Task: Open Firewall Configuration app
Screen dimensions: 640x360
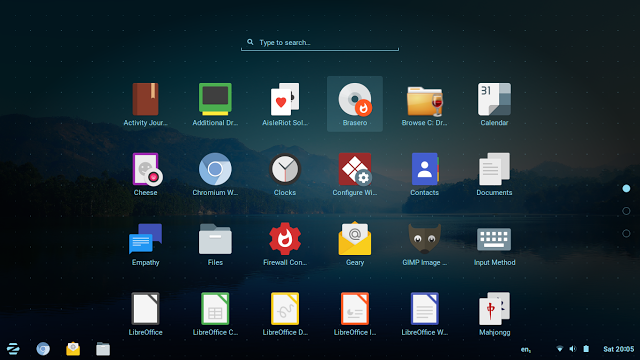Action: tap(285, 244)
